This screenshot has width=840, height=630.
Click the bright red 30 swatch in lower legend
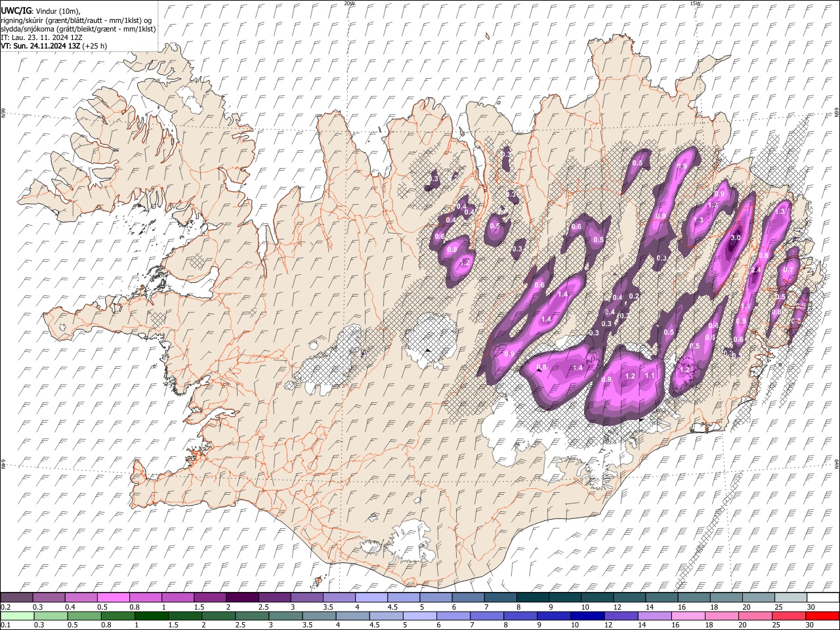click(822, 616)
